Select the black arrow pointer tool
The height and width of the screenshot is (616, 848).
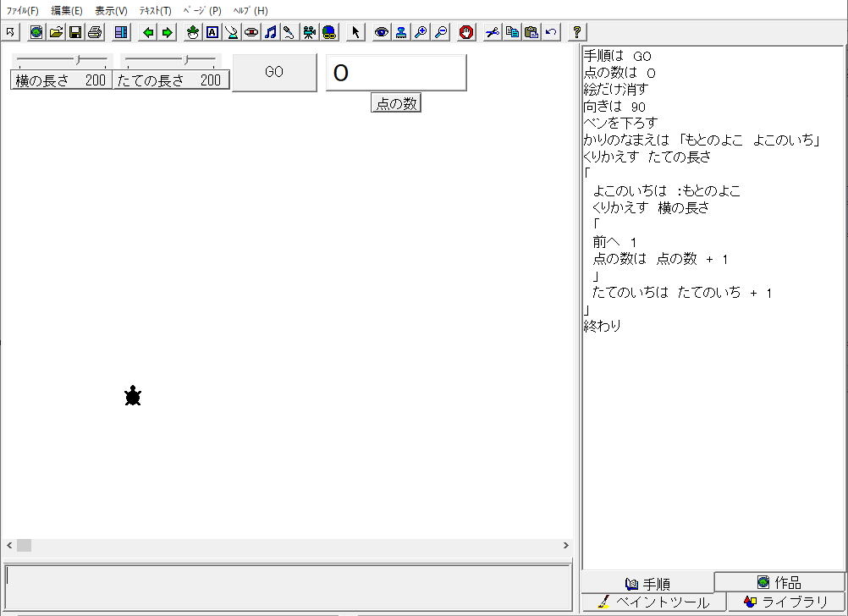355,32
